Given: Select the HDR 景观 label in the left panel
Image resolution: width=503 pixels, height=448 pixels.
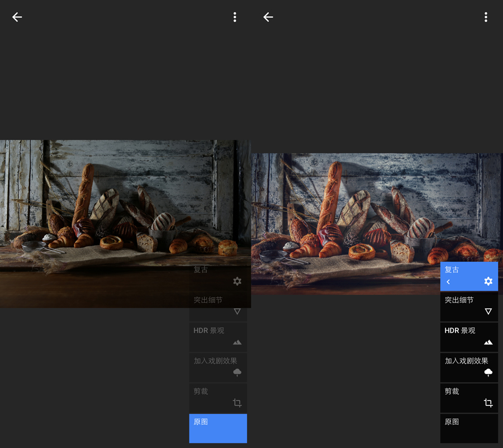Looking at the screenshot, I should tap(208, 331).
